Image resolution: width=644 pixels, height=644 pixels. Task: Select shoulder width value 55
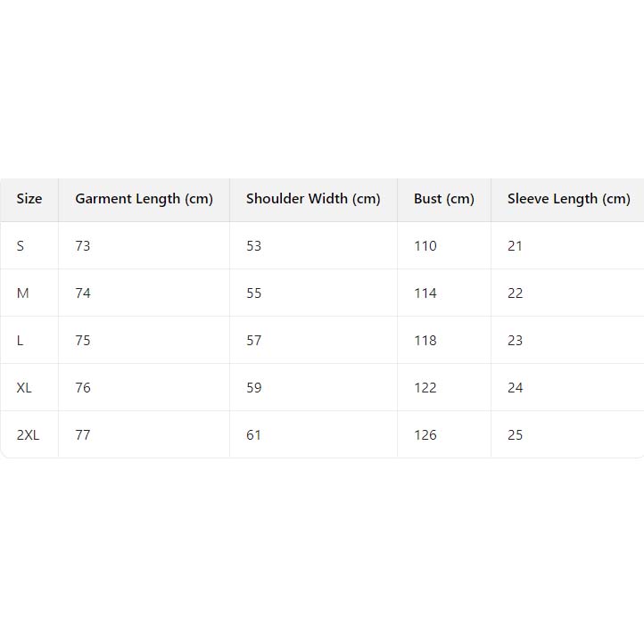pos(254,293)
